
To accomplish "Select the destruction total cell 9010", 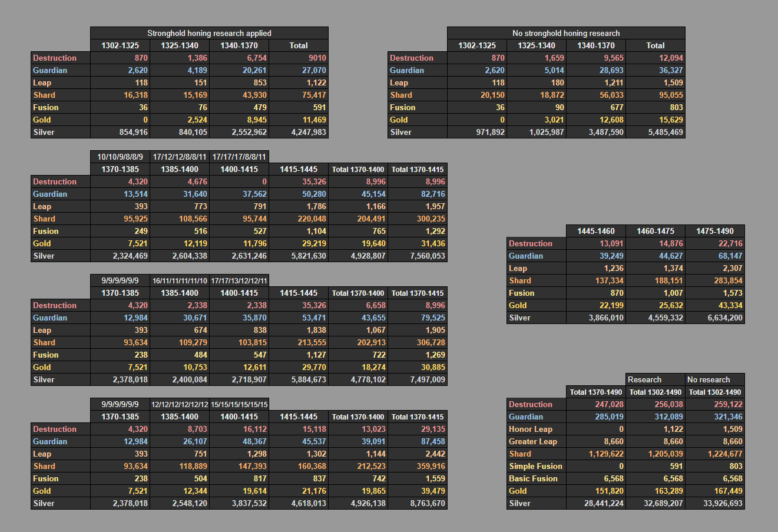I will point(299,58).
